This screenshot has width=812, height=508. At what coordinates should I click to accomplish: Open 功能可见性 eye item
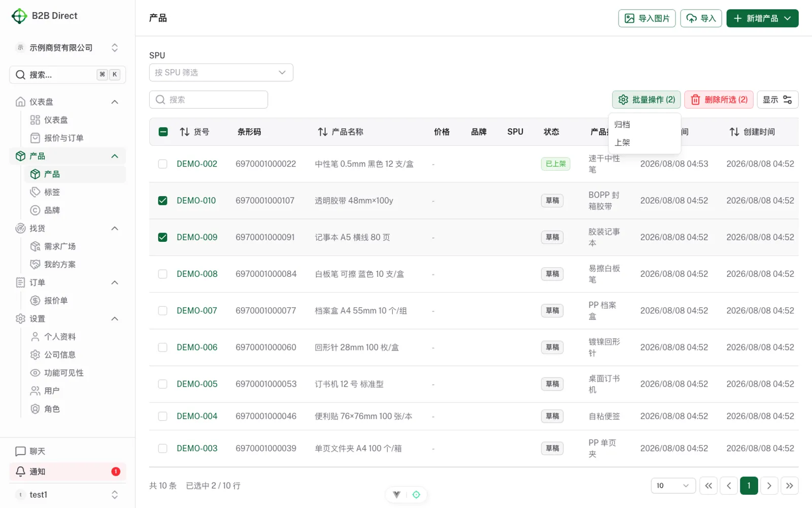click(x=75, y=372)
